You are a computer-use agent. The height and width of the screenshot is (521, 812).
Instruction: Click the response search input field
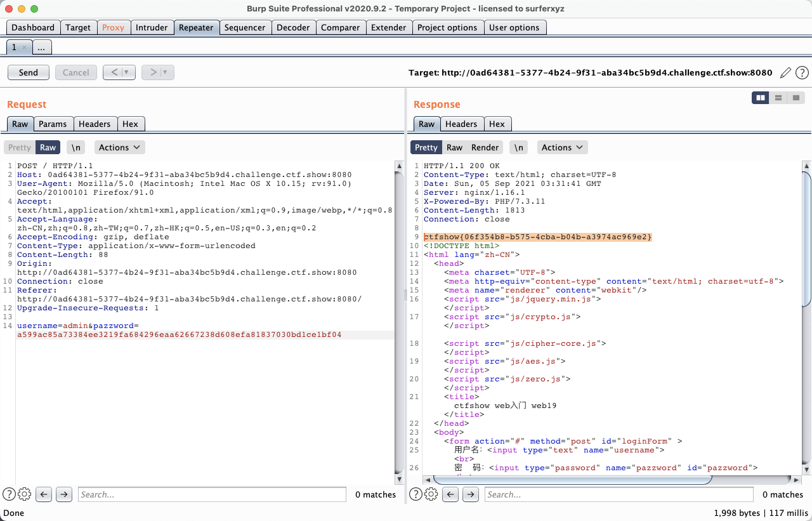pyautogui.click(x=619, y=494)
